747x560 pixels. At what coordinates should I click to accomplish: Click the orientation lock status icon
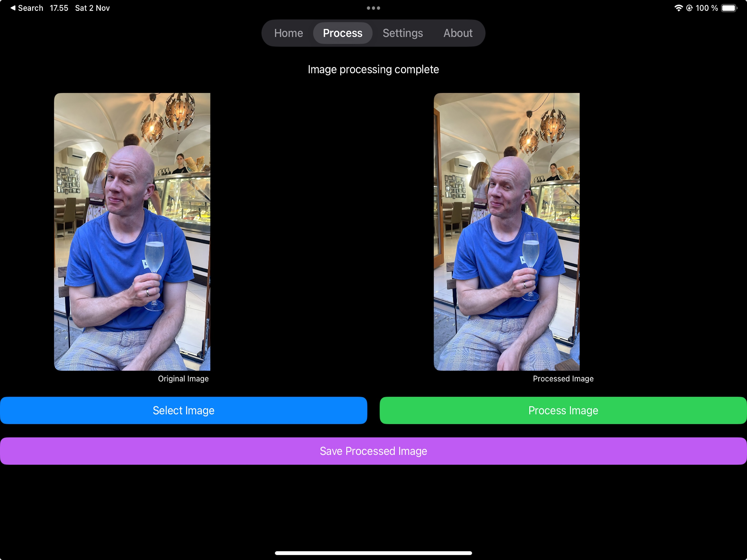coord(689,8)
